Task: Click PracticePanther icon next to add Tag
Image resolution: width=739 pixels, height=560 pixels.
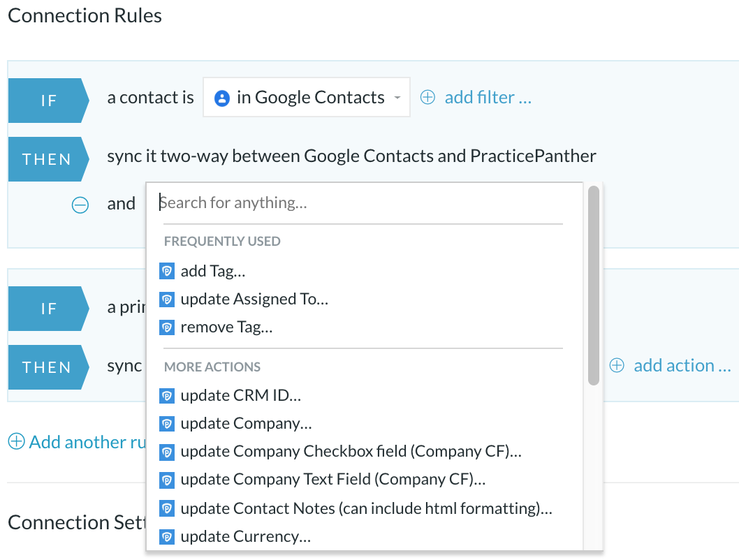Action: (167, 272)
